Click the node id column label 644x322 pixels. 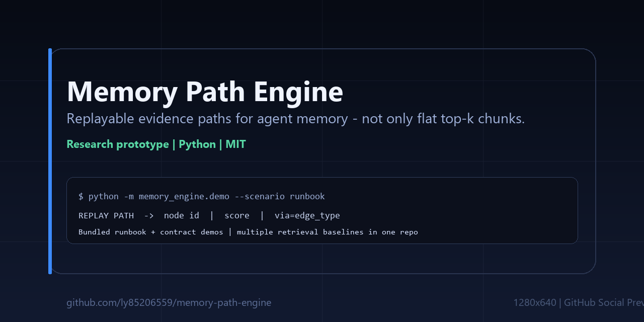[182, 215]
